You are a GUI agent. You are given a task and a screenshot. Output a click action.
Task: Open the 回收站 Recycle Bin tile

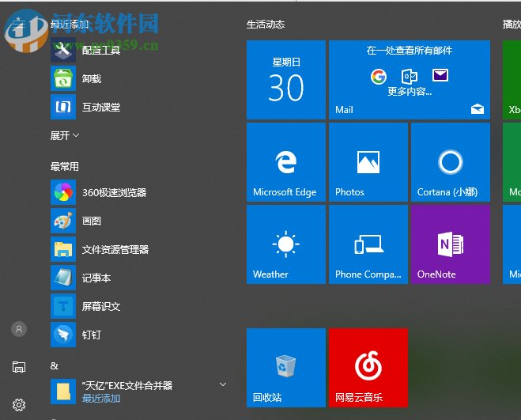tap(286, 368)
